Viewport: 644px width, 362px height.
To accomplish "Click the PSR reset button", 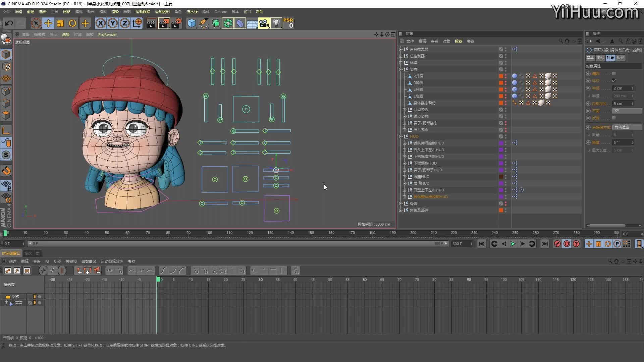I will (x=288, y=23).
